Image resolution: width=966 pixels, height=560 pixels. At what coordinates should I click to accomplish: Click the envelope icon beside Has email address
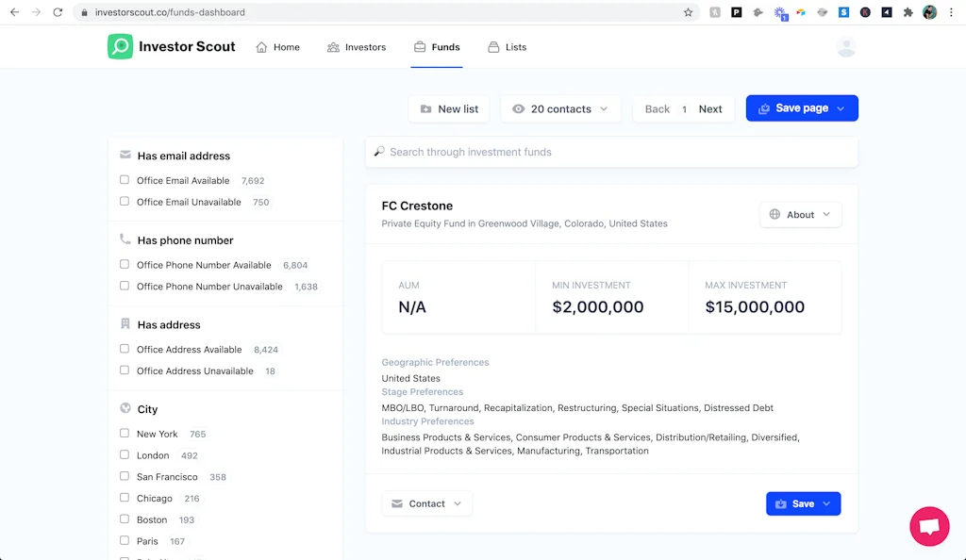point(124,156)
